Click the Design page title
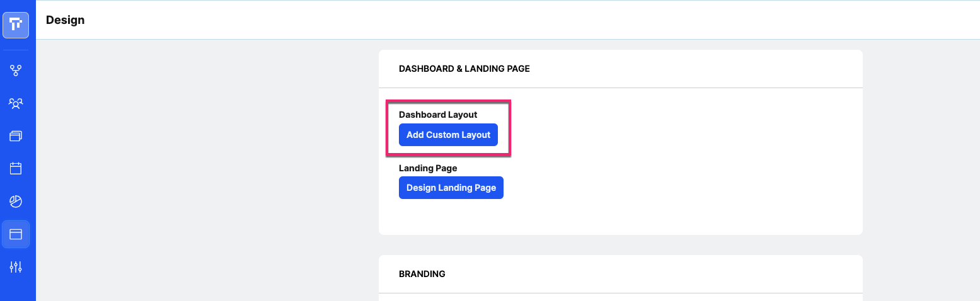Image resolution: width=980 pixels, height=301 pixels. coord(65,20)
